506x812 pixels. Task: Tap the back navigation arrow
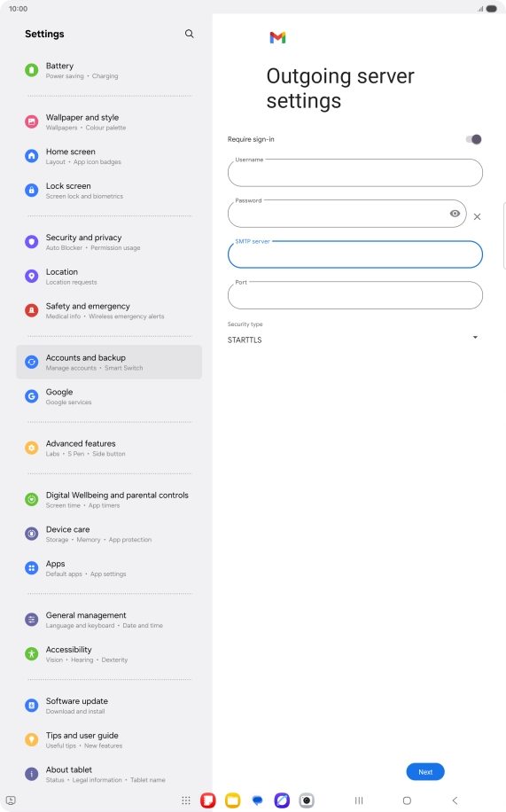[x=455, y=800]
